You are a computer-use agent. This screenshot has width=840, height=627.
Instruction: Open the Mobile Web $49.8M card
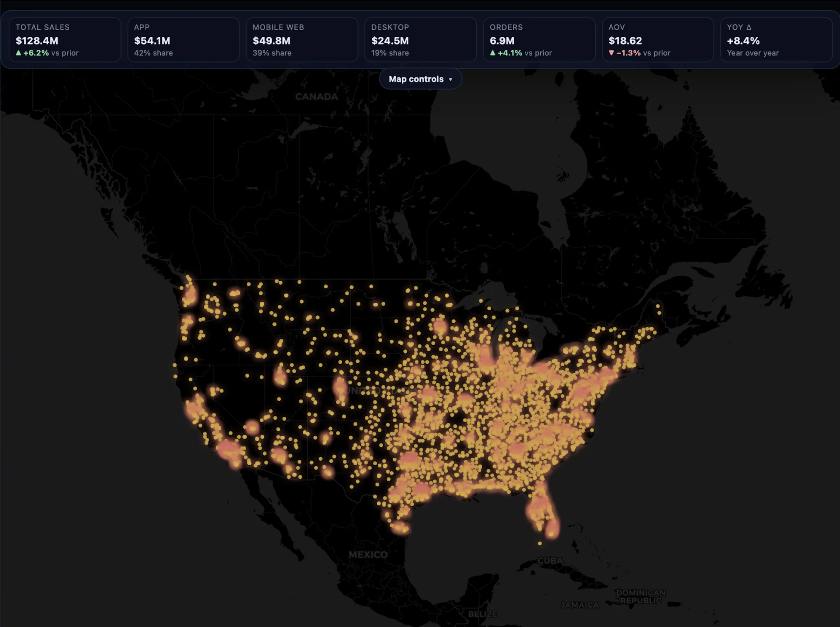[302, 40]
